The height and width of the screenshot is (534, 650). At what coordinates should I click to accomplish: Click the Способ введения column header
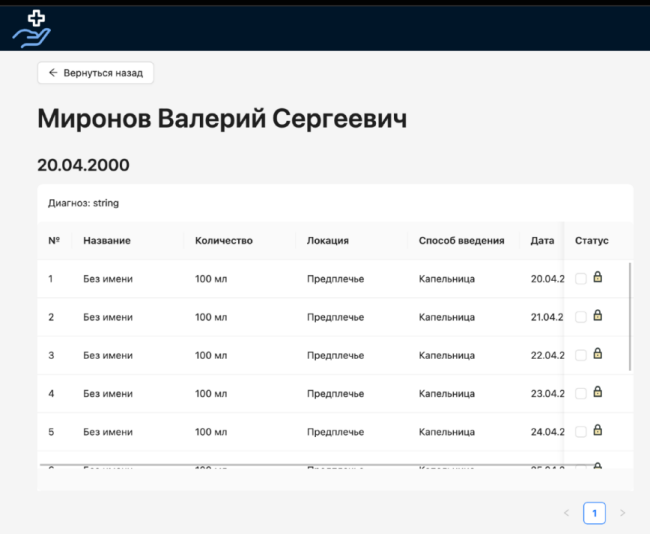tap(461, 240)
